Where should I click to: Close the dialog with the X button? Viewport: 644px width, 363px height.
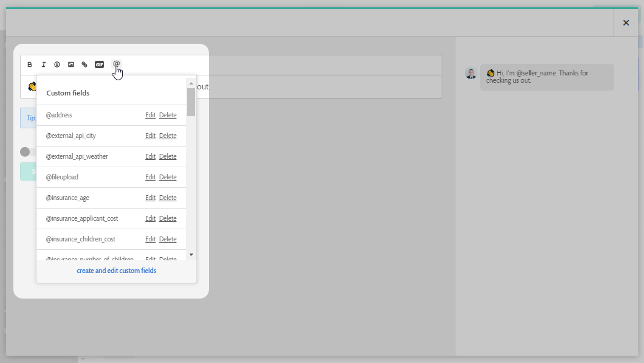(x=626, y=22)
